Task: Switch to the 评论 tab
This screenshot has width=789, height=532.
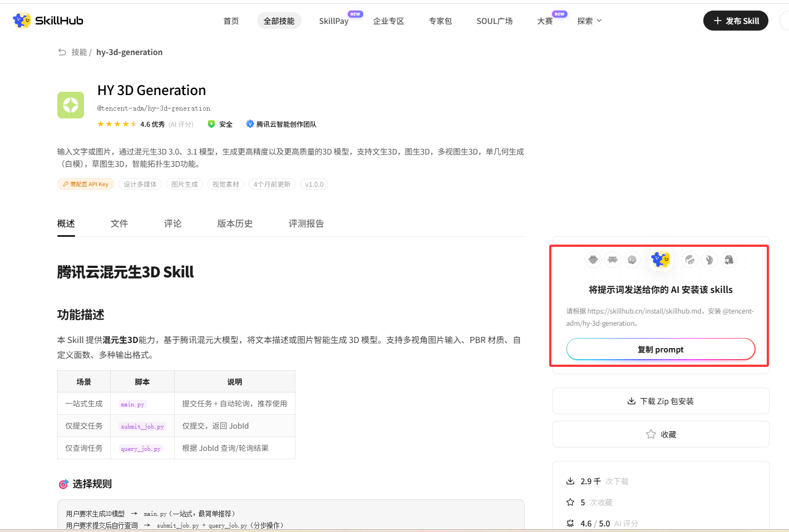Action: (172, 223)
